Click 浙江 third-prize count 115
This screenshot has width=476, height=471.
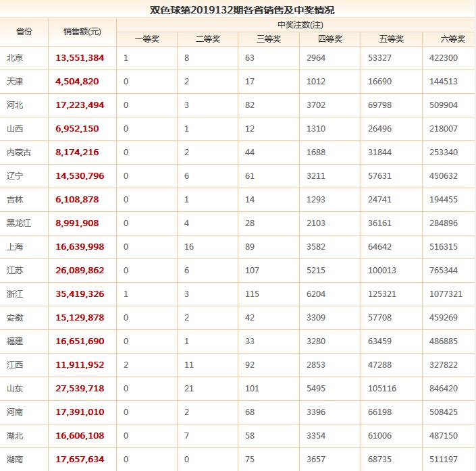(253, 294)
